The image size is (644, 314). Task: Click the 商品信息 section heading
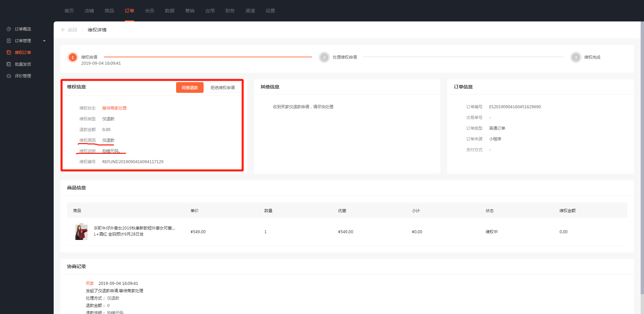[x=76, y=188]
